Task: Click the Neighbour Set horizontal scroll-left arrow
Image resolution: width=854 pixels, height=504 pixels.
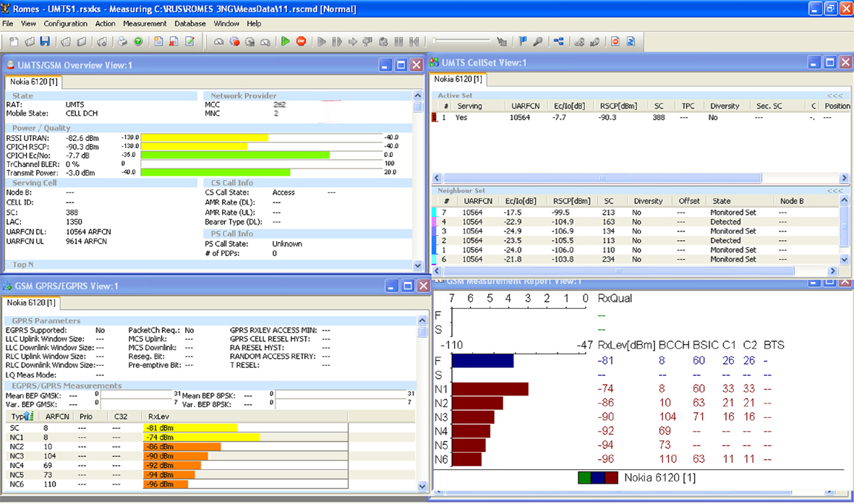Action: point(436,270)
